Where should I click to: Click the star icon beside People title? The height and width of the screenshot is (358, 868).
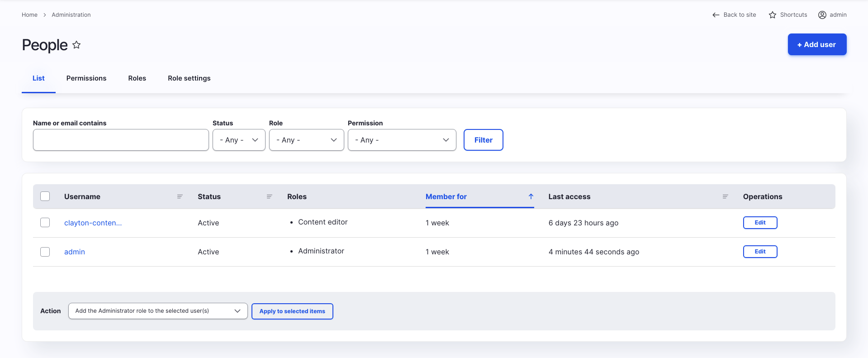coord(76,45)
